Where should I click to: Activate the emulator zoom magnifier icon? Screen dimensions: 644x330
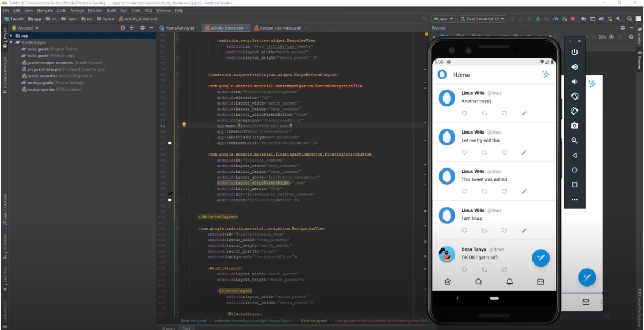coord(574,141)
